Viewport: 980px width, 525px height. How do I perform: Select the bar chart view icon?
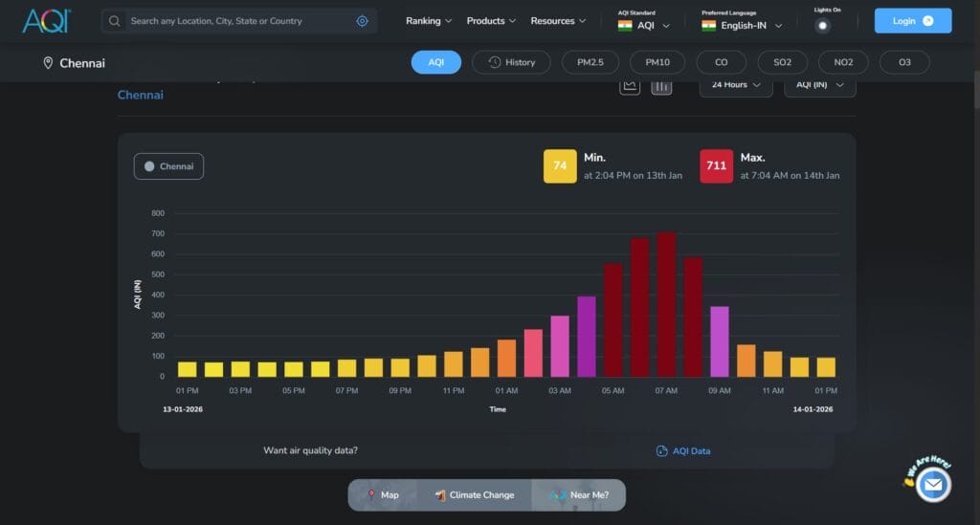point(661,86)
